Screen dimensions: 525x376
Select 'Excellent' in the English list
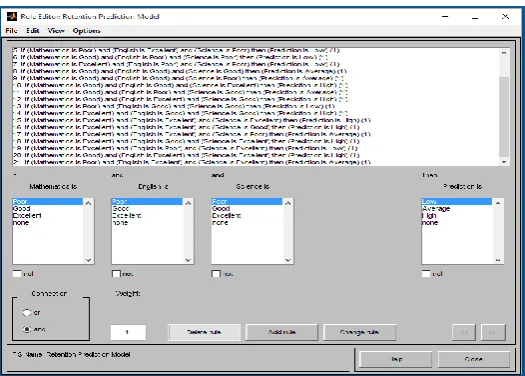[147, 216]
